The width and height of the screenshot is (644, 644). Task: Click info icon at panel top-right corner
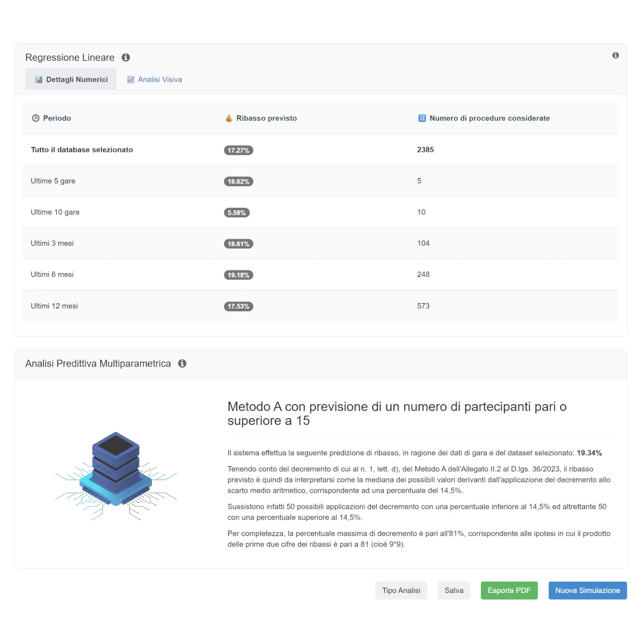click(616, 55)
